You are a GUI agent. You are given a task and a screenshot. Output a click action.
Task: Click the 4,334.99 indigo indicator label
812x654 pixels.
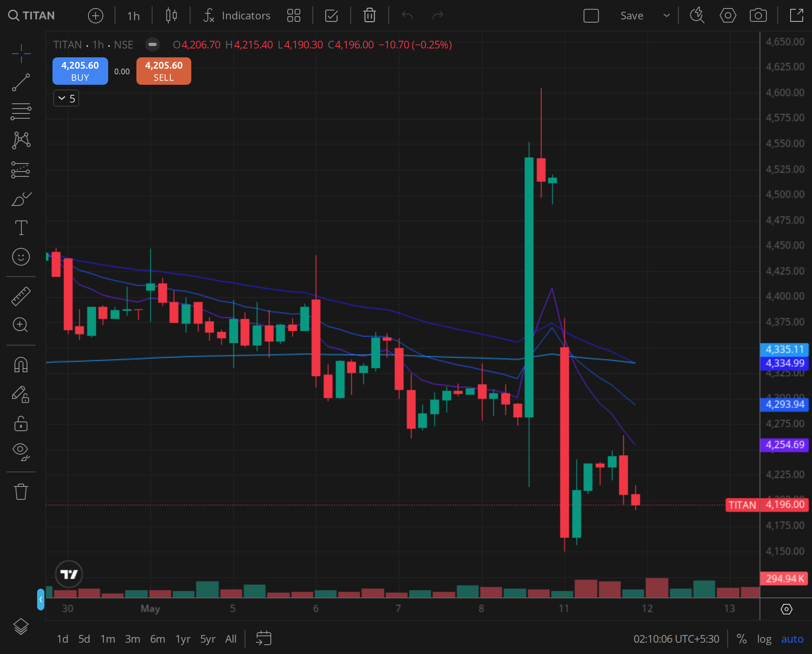point(785,363)
